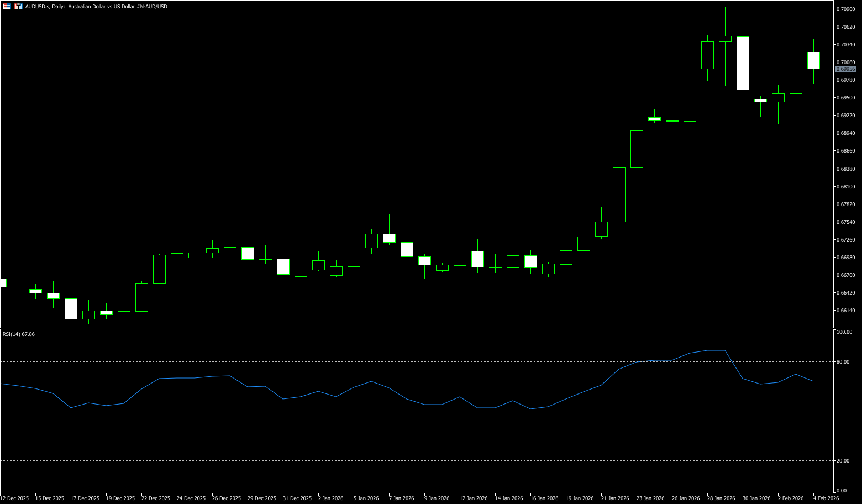
Task: Click the 21 Jan 2026 date label
Action: (x=615, y=498)
